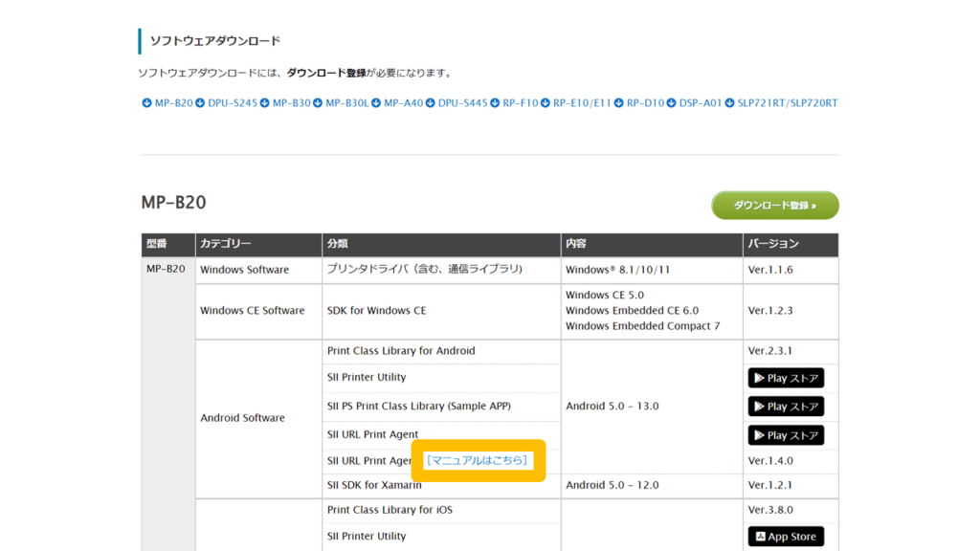Click the down-arrow icon beside MP-B30
Screen dimensions: 980x551
point(265,103)
